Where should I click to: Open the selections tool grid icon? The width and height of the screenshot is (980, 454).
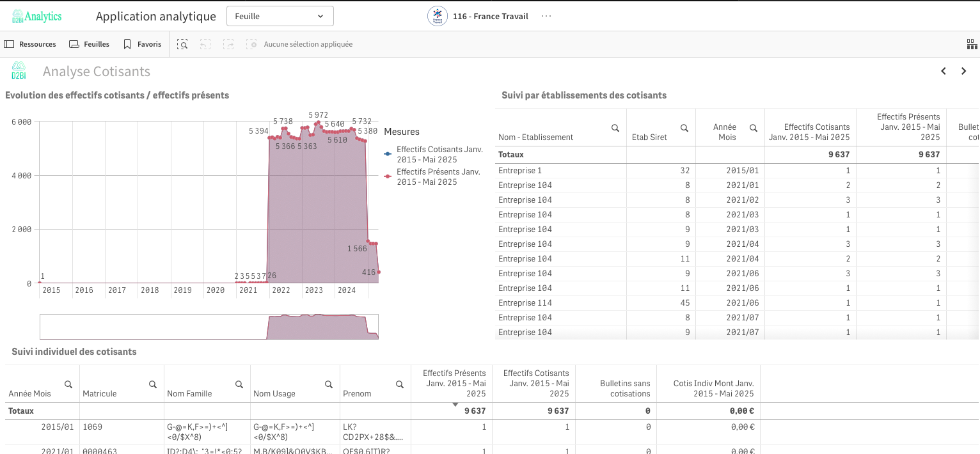(x=972, y=44)
